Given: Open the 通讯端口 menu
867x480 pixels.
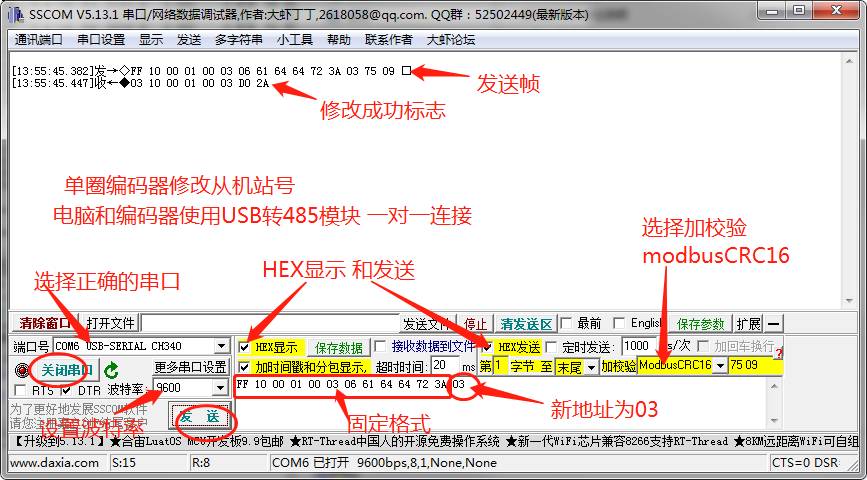Looking at the screenshot, I should 39,40.
